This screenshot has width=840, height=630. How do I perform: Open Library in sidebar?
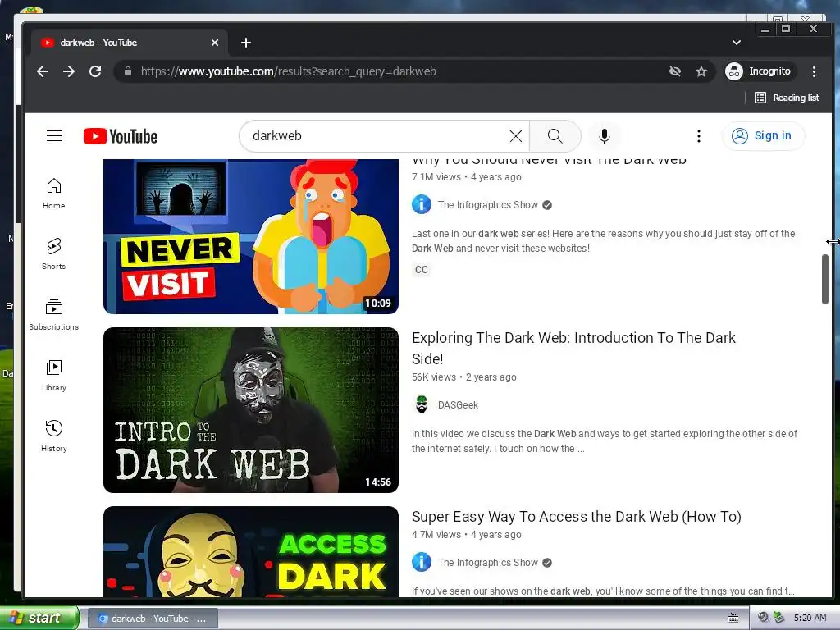click(x=53, y=376)
